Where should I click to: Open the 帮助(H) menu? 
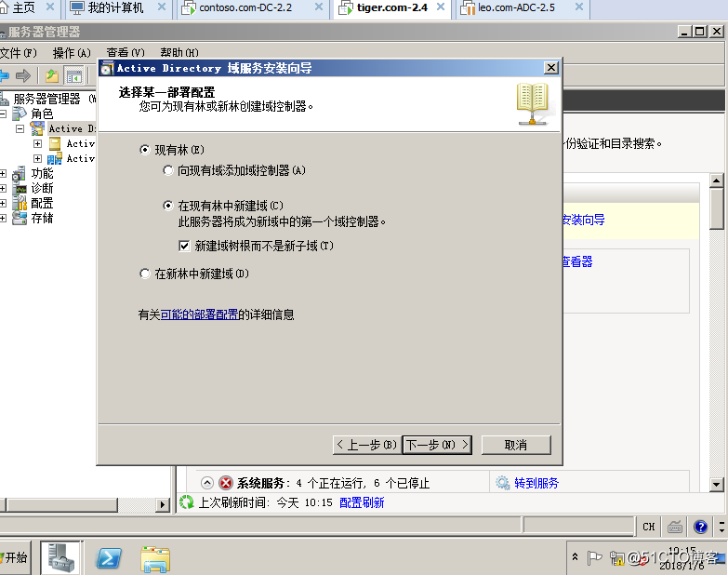[x=179, y=52]
